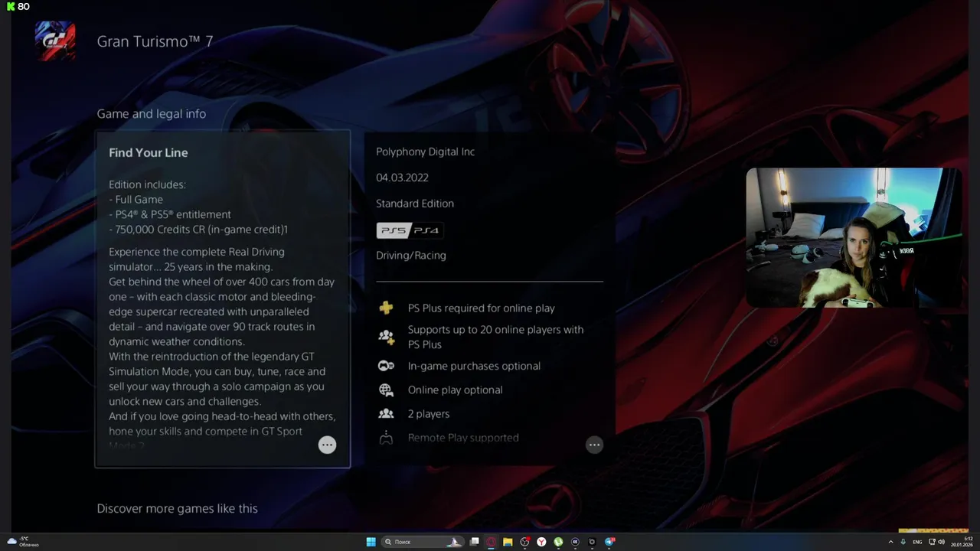Open Yandex Browser in taskbar
The width and height of the screenshot is (980, 551).
coord(541,542)
